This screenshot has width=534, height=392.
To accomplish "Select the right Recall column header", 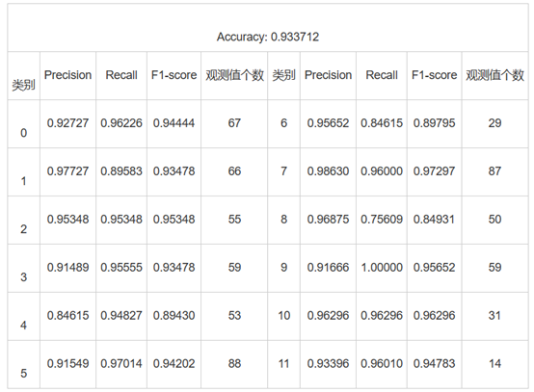I will pyautogui.click(x=382, y=75).
